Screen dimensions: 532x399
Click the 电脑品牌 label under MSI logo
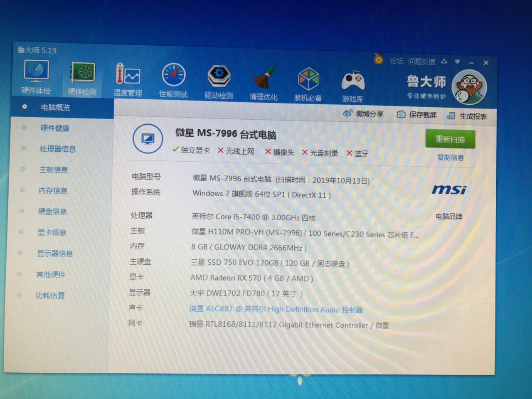[449, 216]
